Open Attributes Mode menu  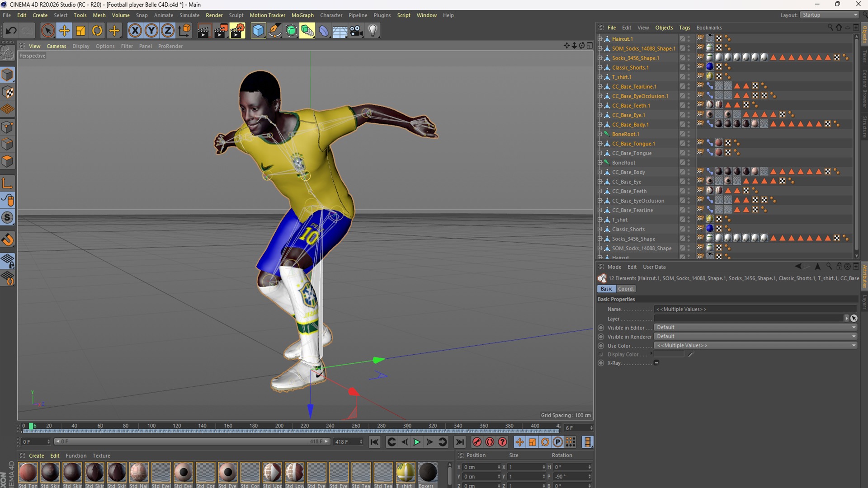pos(614,267)
